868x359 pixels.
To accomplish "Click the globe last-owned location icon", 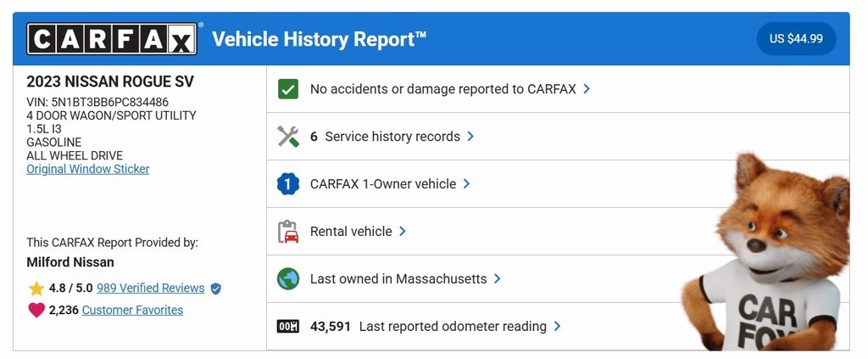I will [x=288, y=279].
